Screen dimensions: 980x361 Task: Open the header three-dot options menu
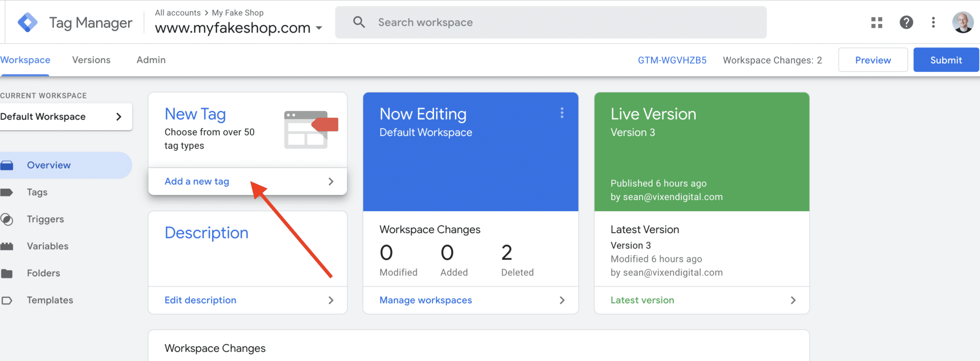coord(933,23)
